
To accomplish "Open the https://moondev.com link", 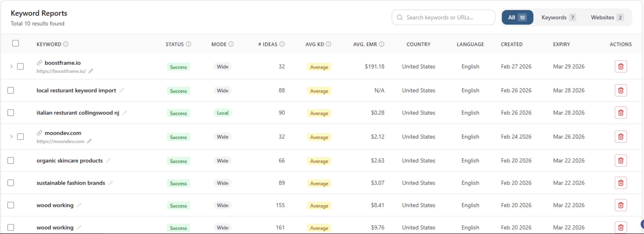I will coord(60,141).
